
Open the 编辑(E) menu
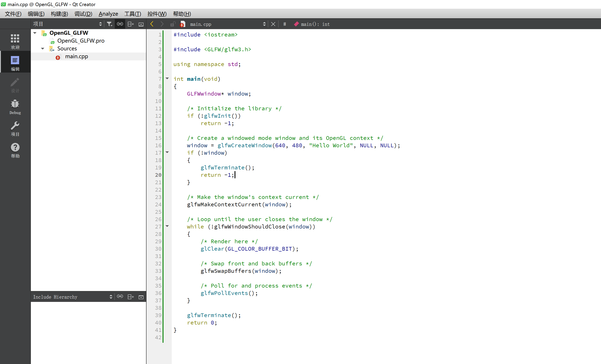pos(36,14)
